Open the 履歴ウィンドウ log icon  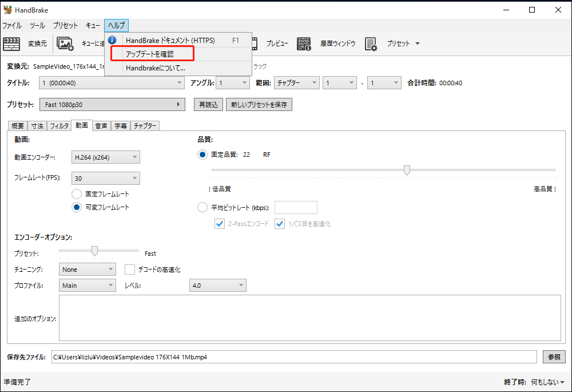click(x=304, y=43)
